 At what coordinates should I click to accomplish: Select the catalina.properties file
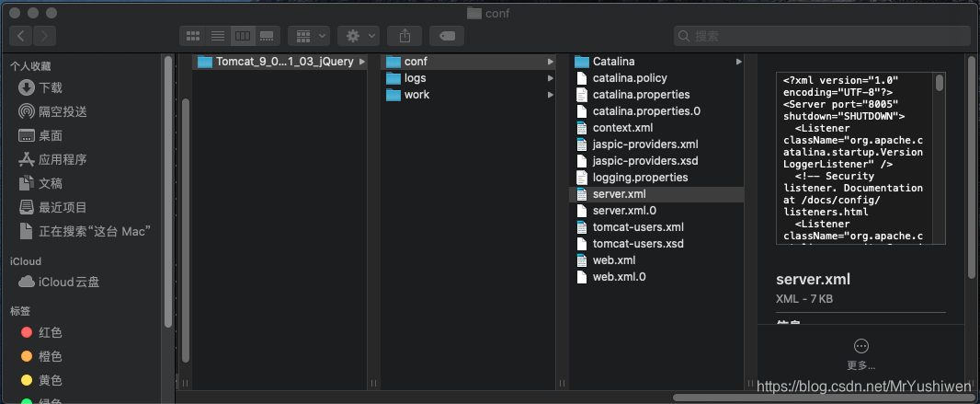tap(656, 95)
